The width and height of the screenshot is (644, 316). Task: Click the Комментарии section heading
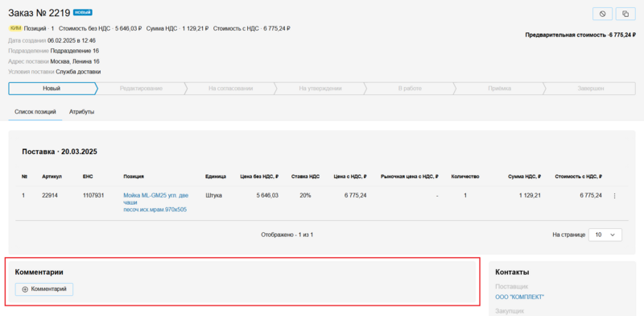tap(39, 272)
